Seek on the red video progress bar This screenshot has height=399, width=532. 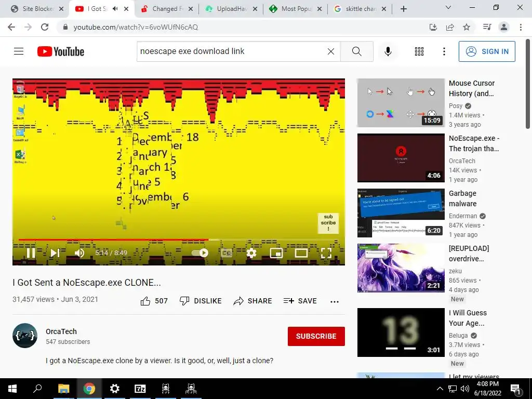pyautogui.click(x=179, y=240)
